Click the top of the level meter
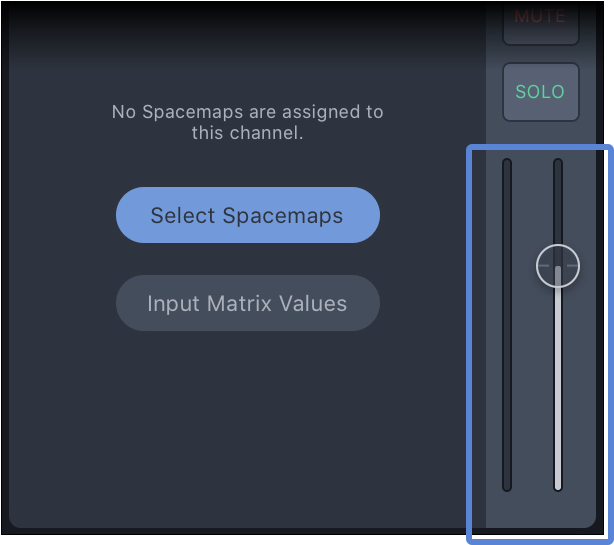Viewport: 614px width, 545px height. point(507,161)
